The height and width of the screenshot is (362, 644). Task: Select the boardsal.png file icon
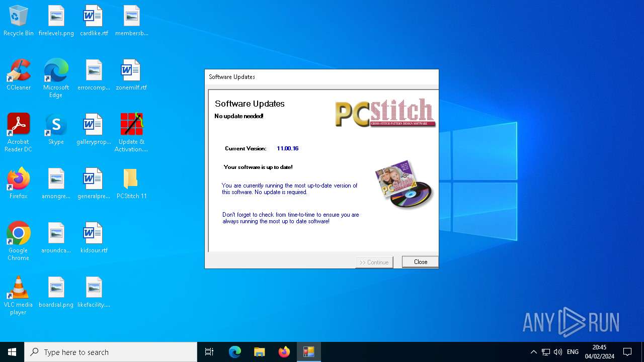[56, 293]
